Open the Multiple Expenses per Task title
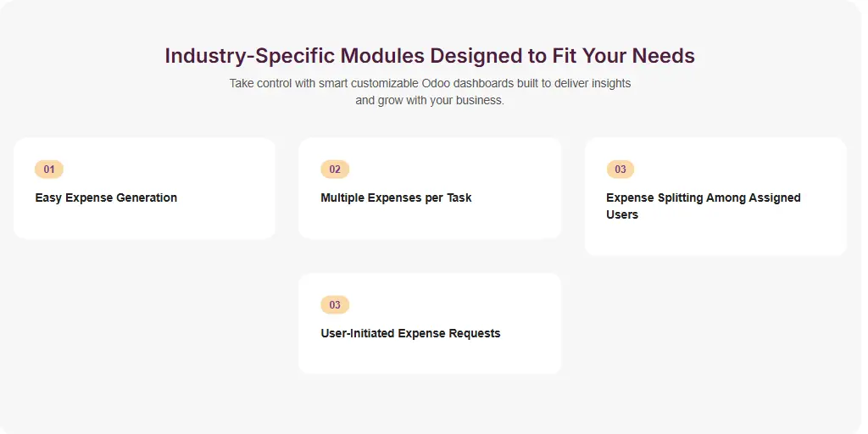Image resolution: width=868 pixels, height=434 pixels. (x=396, y=198)
